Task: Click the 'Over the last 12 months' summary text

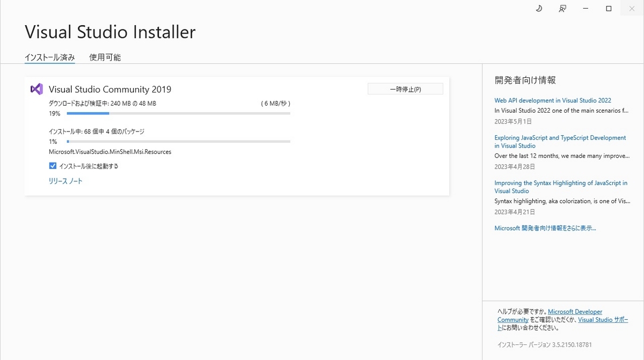Action: click(561, 156)
